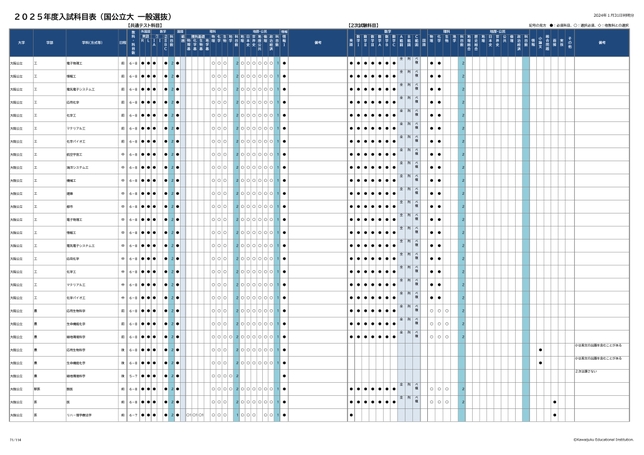Select the 航空宇宙工 department cell
Image resolution: width=644 pixels, height=455 pixels.
pyautogui.click(x=73, y=153)
